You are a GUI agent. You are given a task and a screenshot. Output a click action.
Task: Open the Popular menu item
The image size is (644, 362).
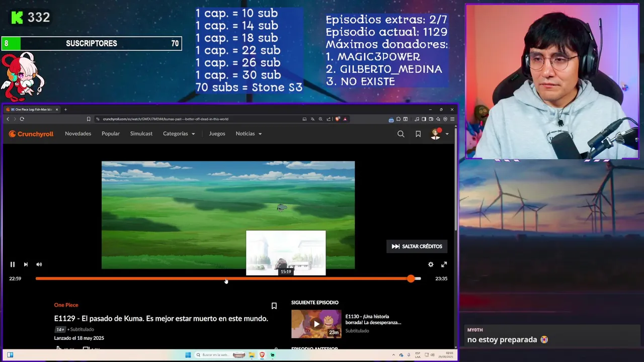tap(111, 134)
